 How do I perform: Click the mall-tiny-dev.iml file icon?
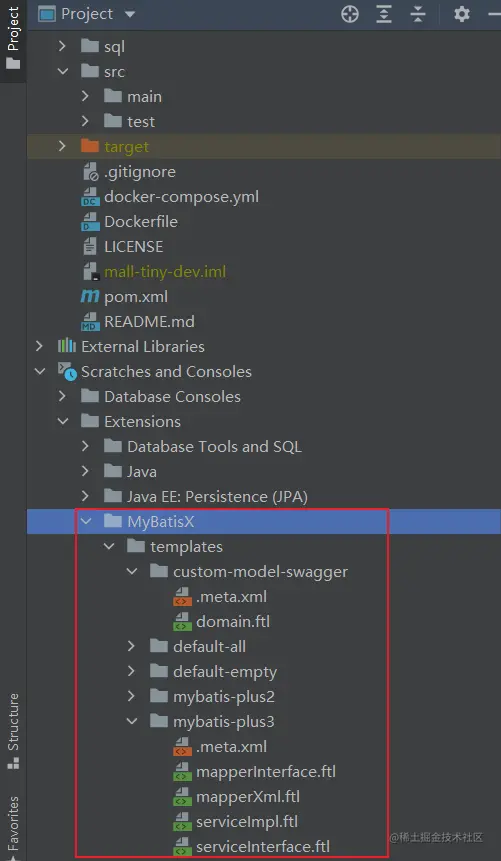90,272
